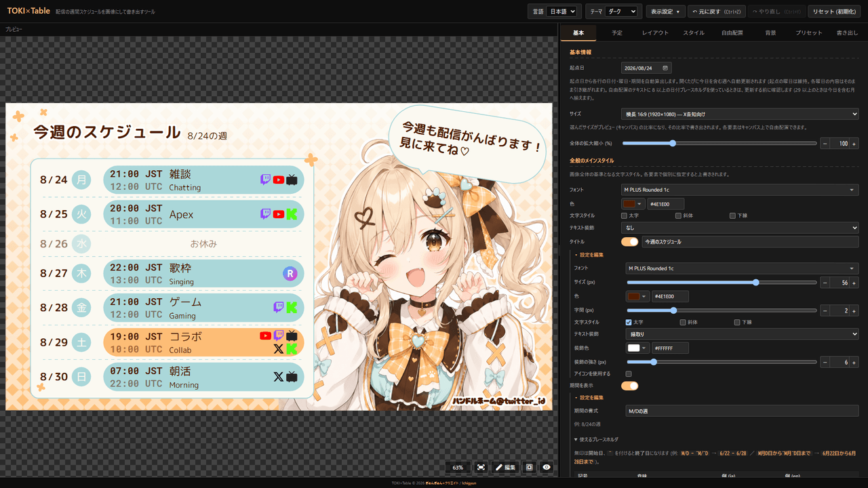
Task: Decrease title サイズ (px) with minus button
Action: (x=825, y=283)
